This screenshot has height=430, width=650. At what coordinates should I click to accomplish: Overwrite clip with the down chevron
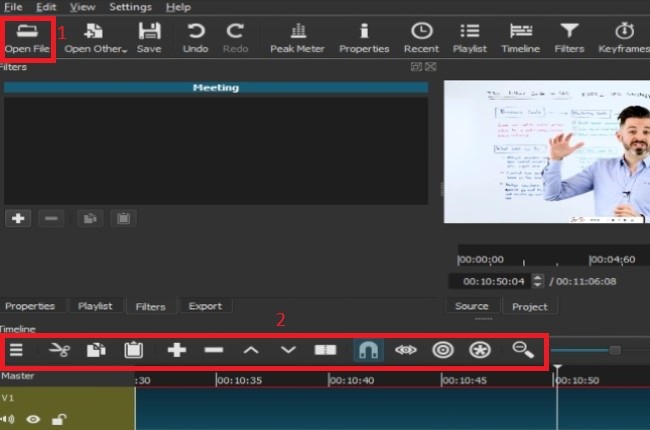[x=288, y=350]
